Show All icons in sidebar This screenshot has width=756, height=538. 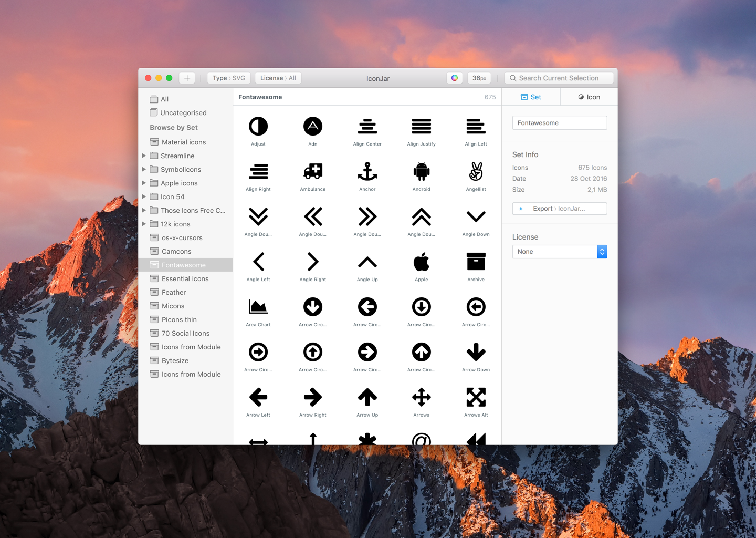click(x=186, y=99)
